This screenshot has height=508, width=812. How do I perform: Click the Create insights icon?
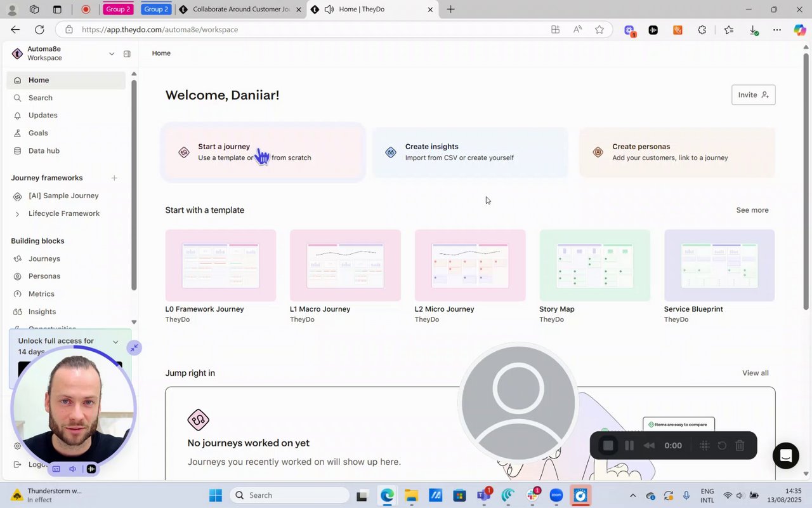[391, 152]
